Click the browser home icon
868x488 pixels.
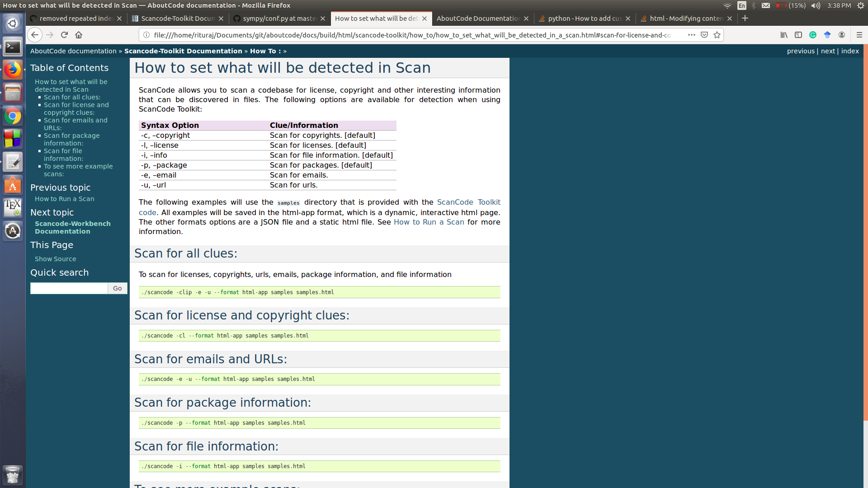pos(79,35)
